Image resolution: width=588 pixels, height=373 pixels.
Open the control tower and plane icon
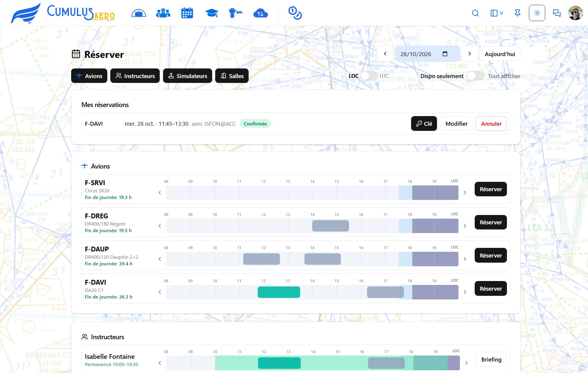point(236,13)
